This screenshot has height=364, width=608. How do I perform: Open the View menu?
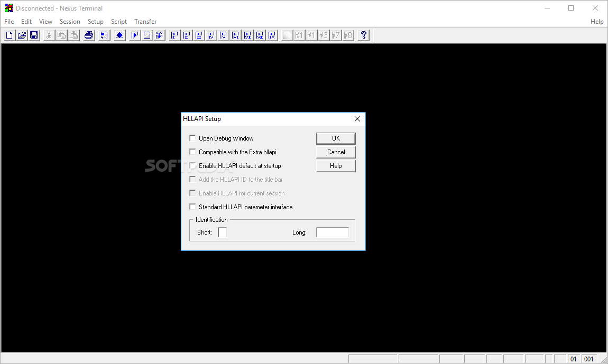pyautogui.click(x=45, y=21)
